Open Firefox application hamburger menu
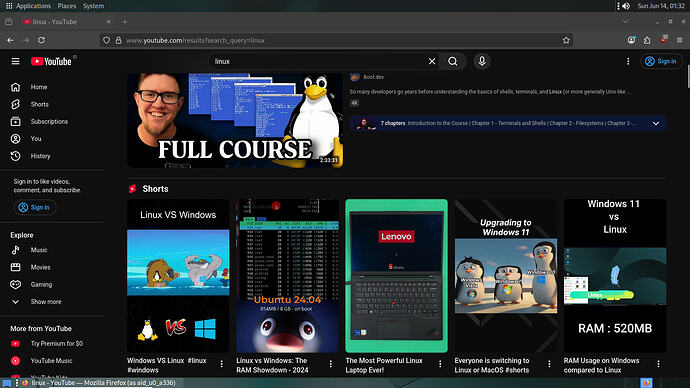Image resolution: width=690 pixels, height=388 pixels. (679, 40)
